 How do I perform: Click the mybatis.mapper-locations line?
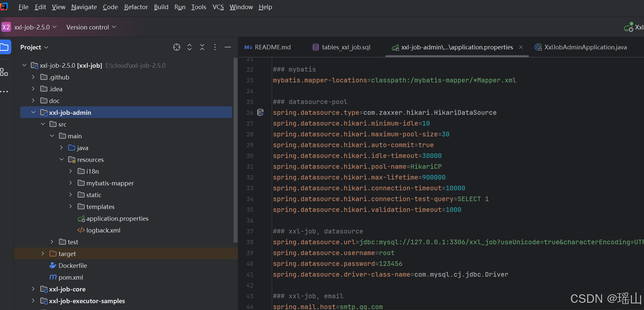point(395,80)
